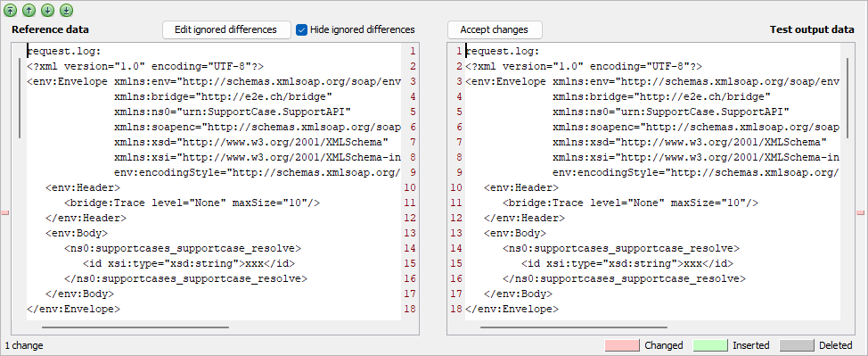The width and height of the screenshot is (868, 356).
Task: Click Accept changes button
Action: pos(495,30)
